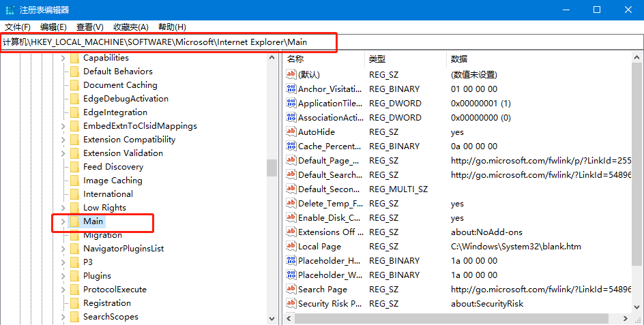644x325 pixels.
Task: Click the Registry Editor app icon in title bar
Action: [x=10, y=10]
